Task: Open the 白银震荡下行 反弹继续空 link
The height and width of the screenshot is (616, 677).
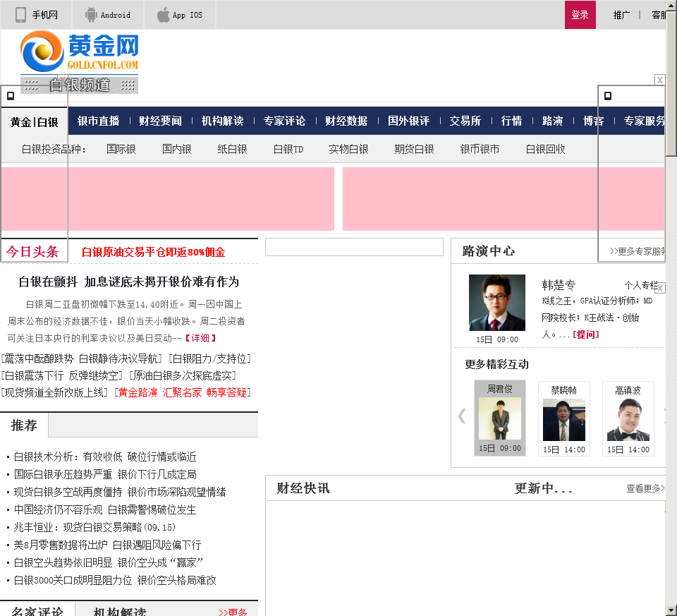Action: 62,376
